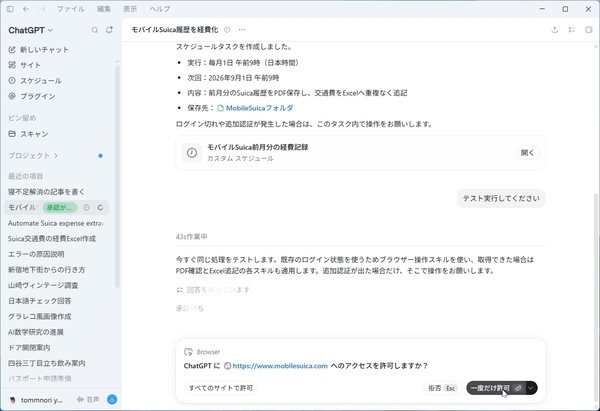Click the main conversation scrollbar
Screen dimensions: 600x411
(x=596, y=298)
